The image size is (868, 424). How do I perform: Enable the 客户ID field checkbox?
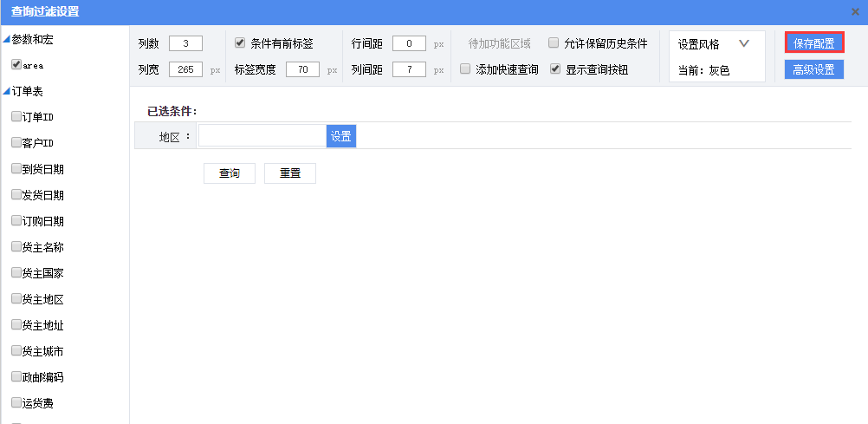tap(16, 142)
